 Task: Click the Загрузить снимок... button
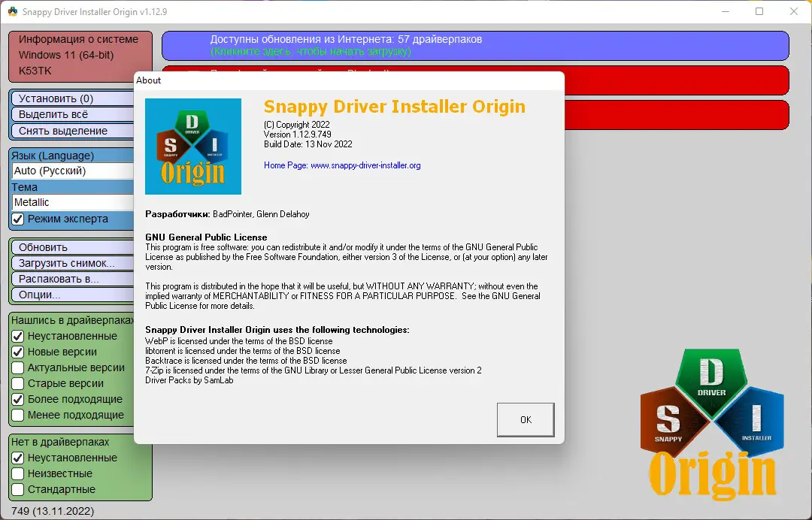pyautogui.click(x=72, y=263)
